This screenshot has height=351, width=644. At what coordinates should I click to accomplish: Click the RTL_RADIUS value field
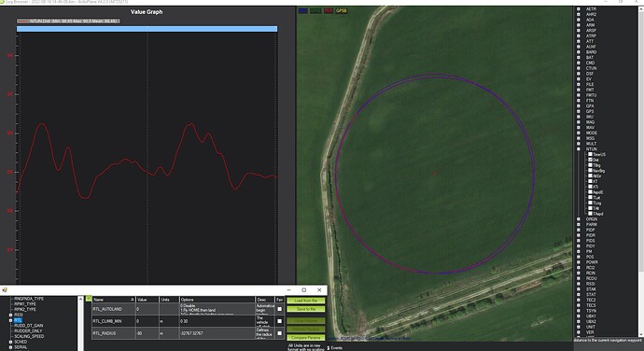coord(147,333)
